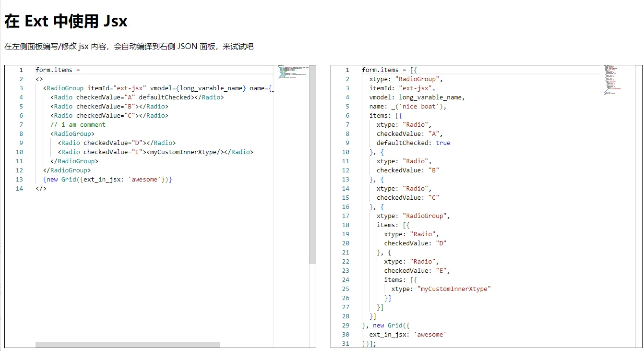The width and height of the screenshot is (644, 351).
Task: Click line number 13 in left editor gutter
Action: 19,180
